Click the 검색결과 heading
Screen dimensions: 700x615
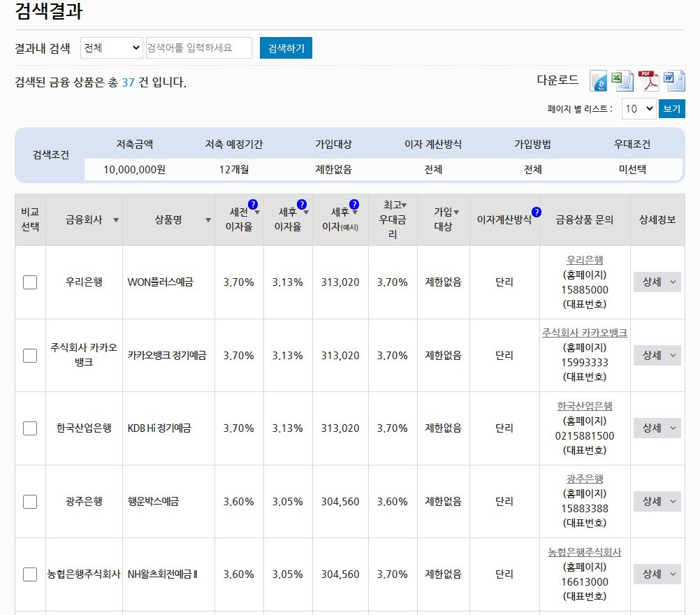[x=49, y=10]
